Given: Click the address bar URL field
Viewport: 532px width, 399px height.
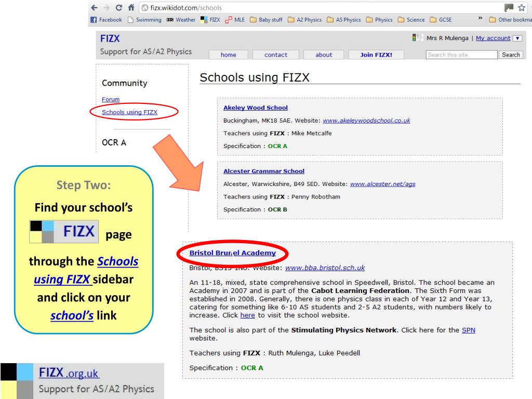Looking at the screenshot, I should 319,7.
